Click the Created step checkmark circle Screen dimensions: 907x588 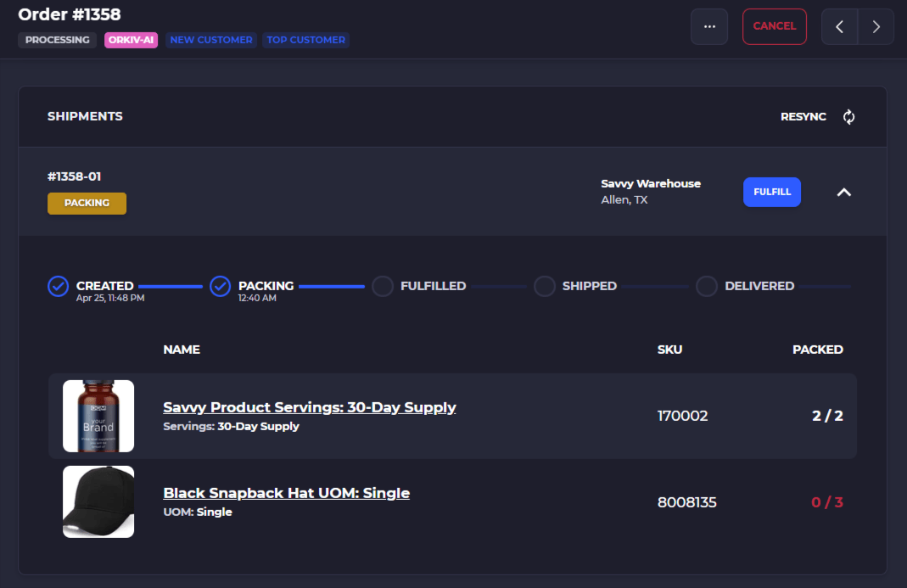click(59, 286)
